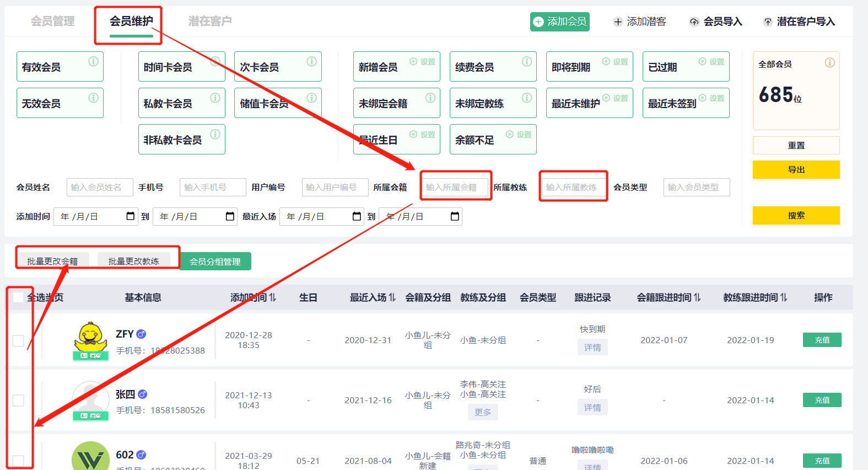The width and height of the screenshot is (868, 470).
Task: Open the 潜在客户 tab
Action: click(x=210, y=22)
